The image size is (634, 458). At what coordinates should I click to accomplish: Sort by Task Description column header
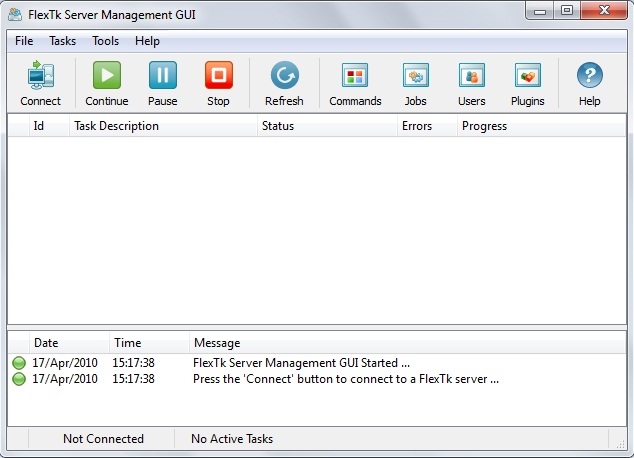(163, 126)
